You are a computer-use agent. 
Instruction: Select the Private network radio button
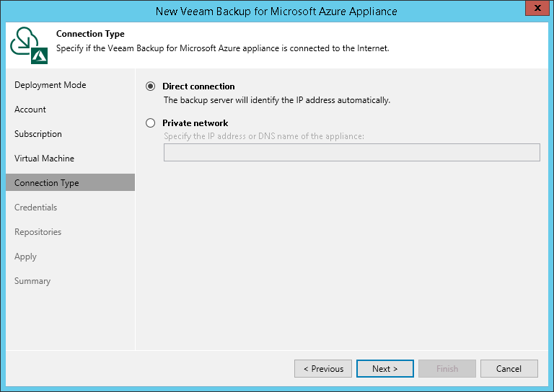(151, 122)
